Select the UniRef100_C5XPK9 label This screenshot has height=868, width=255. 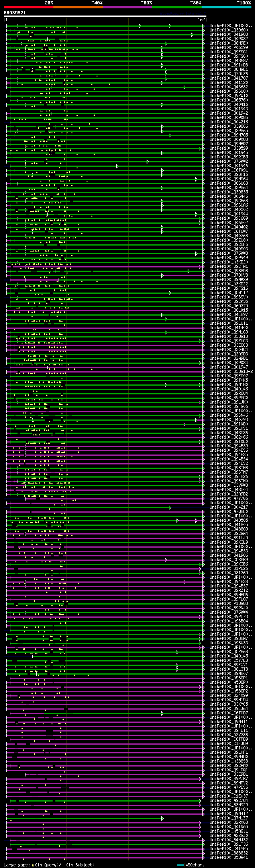229,560
